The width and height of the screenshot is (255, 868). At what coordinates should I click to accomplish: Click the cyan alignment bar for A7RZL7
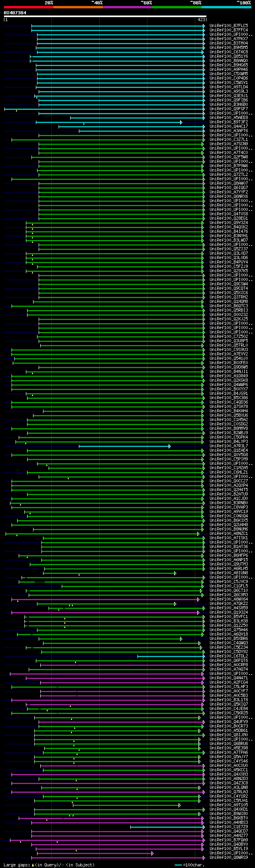click(x=125, y=446)
